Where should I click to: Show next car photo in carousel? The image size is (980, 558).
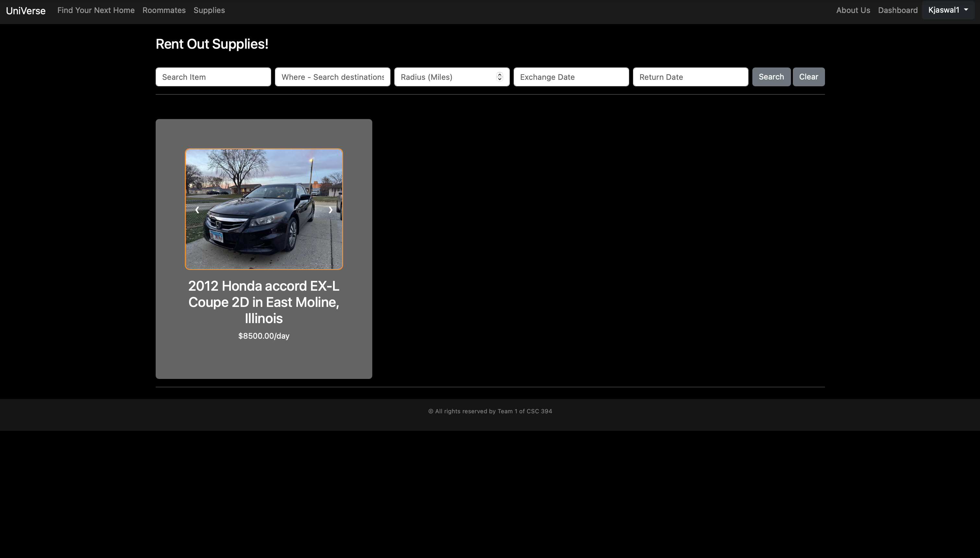click(x=330, y=210)
